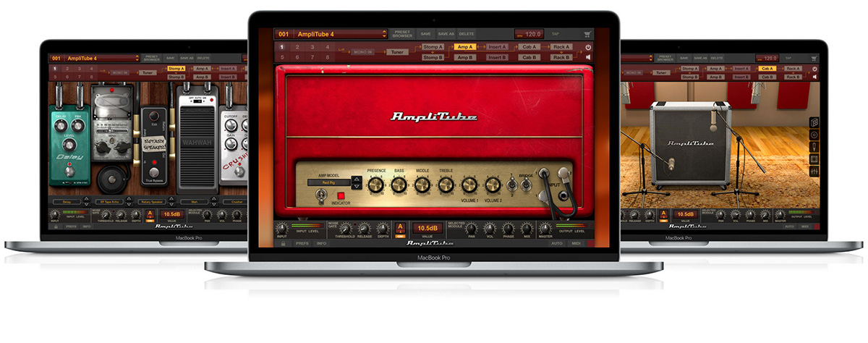Open the PRESET BROWSER in center window
The width and height of the screenshot is (868, 343).
pos(402,34)
